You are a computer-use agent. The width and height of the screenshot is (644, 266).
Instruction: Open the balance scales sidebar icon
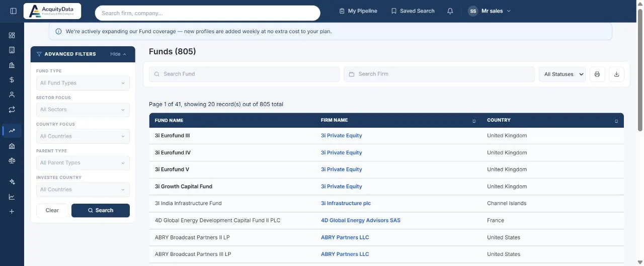point(12,160)
